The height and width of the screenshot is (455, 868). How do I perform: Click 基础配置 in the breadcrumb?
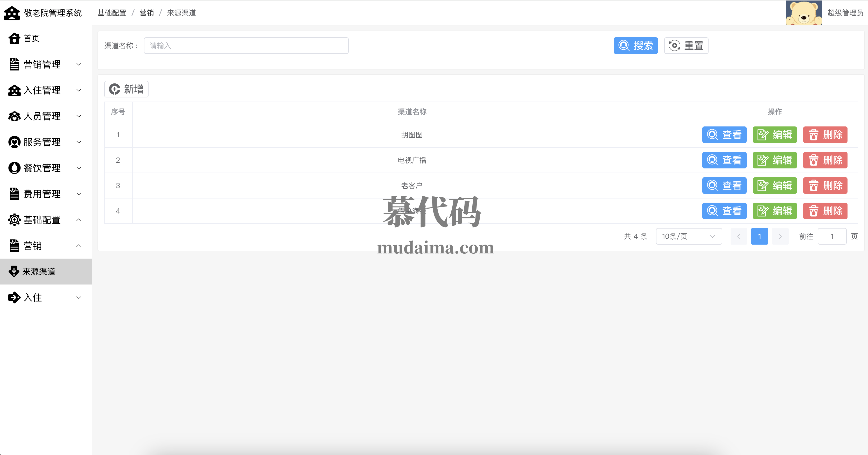(x=112, y=13)
